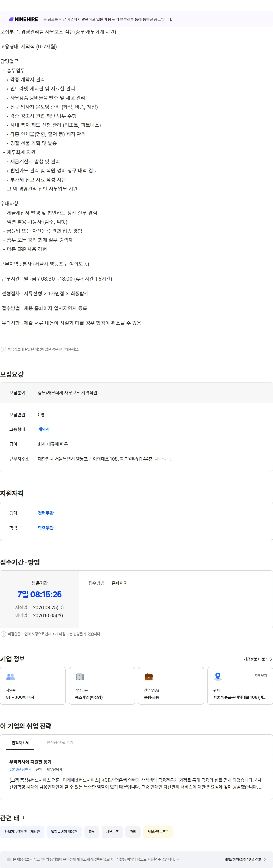Click the 중소기업 (비상장) card
273x868 pixels.
coord(102,686)
